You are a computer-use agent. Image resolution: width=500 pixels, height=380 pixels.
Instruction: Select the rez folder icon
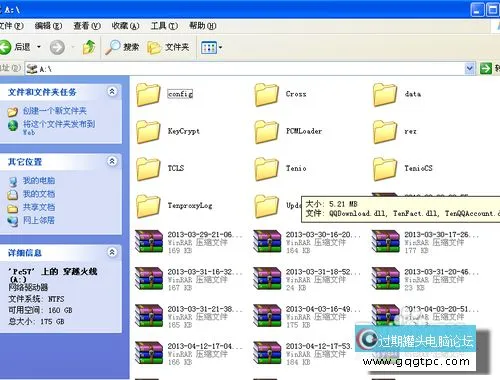(385, 132)
